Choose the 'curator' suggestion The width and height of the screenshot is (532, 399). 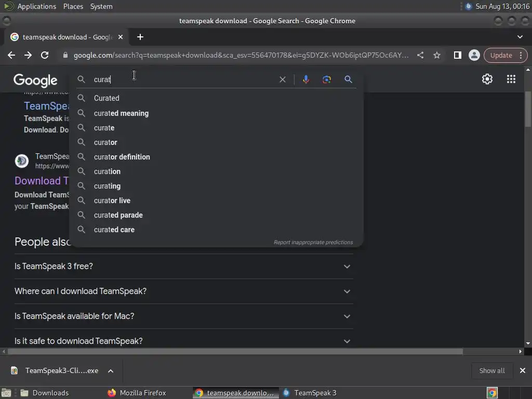[216, 142]
